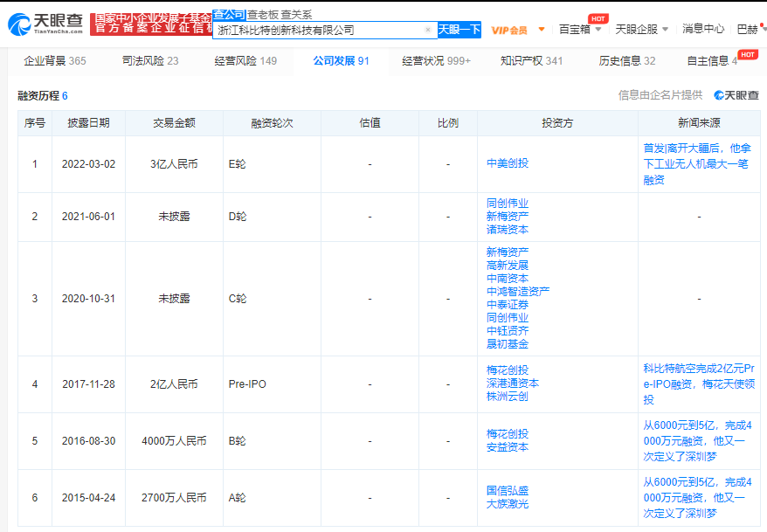Click the 天眼一下 search button
767x532 pixels.
[459, 30]
